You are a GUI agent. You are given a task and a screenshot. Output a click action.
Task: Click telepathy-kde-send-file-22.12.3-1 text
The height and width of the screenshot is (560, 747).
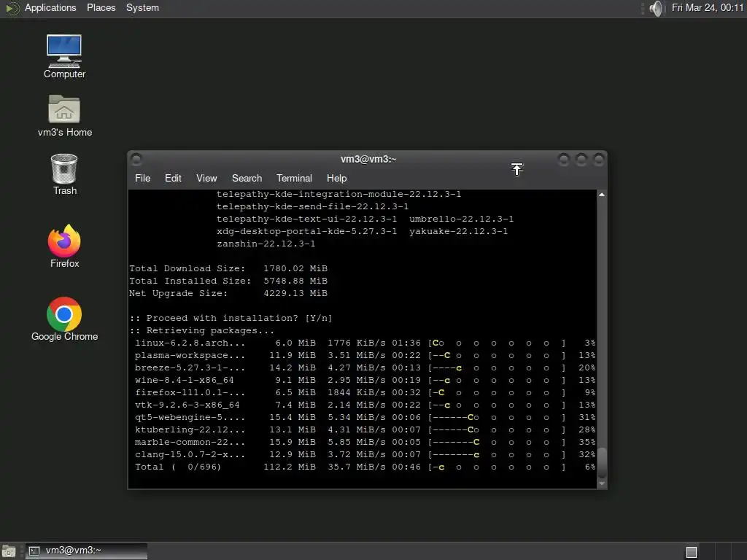312,206
